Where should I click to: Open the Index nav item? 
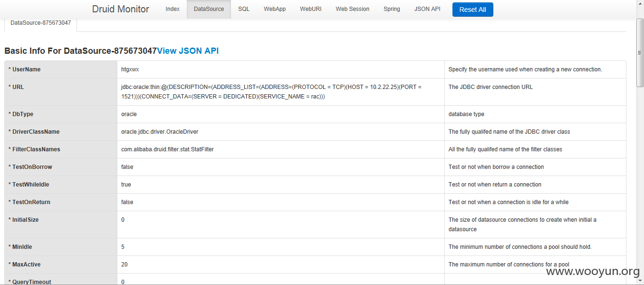173,9
